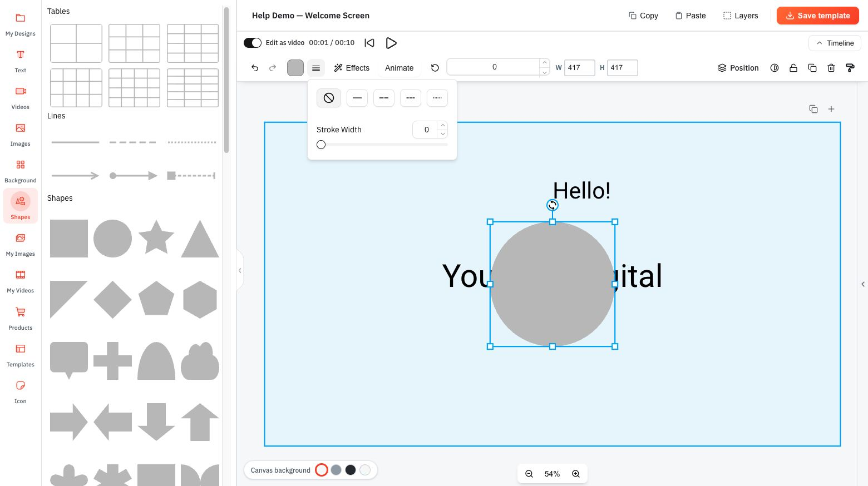Open the My Designs sidebar section
Viewport: 868px width, 486px height.
pyautogui.click(x=21, y=25)
